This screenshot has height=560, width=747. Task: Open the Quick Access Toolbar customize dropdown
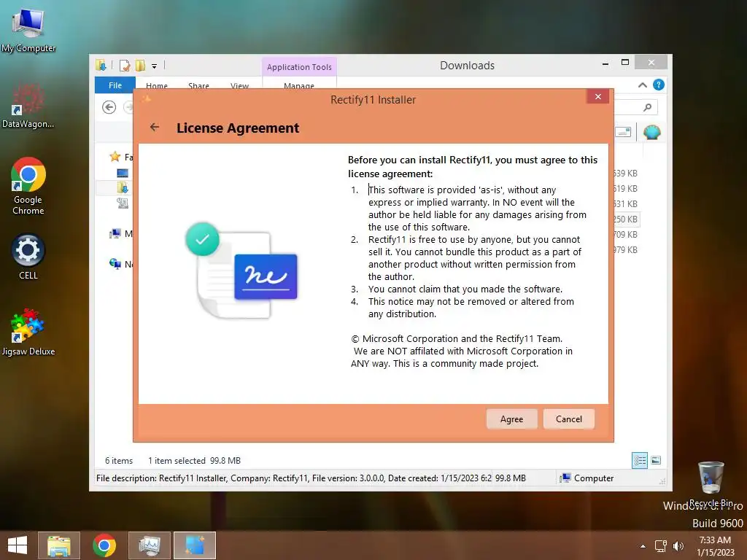pos(155,66)
